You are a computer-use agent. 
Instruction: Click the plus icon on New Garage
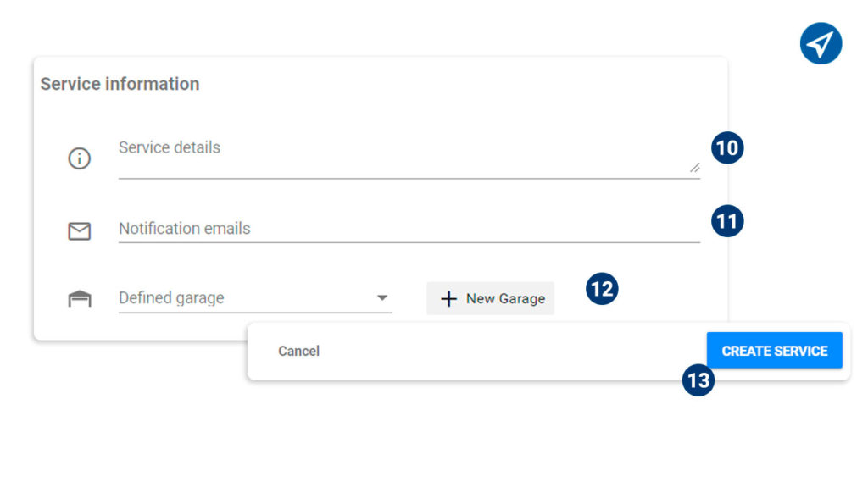448,299
